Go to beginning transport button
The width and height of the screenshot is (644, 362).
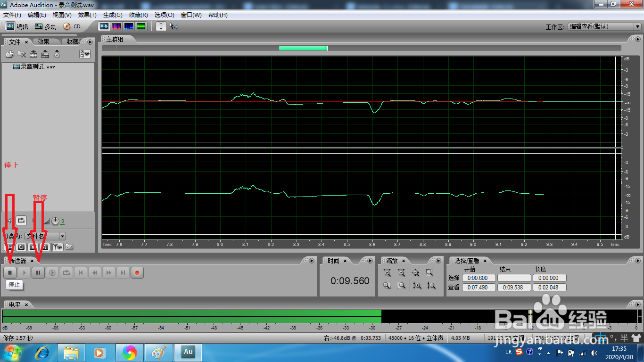tap(81, 272)
